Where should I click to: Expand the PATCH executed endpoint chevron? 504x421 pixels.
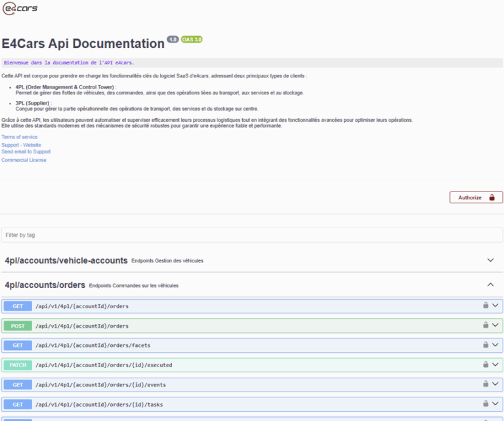pyautogui.click(x=495, y=365)
